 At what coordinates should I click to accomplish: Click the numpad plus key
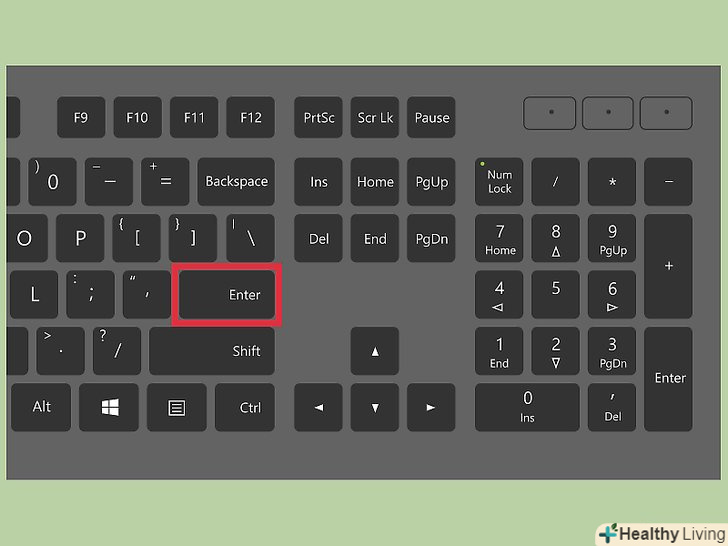668,266
